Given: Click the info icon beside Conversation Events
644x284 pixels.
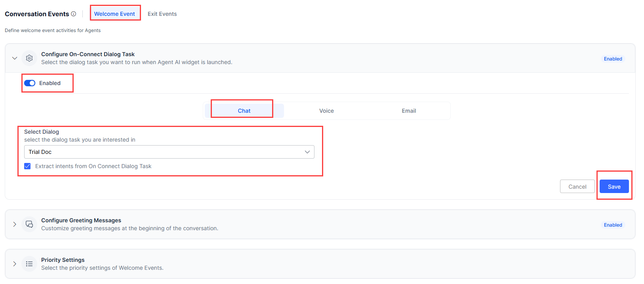Looking at the screenshot, I should click(74, 14).
